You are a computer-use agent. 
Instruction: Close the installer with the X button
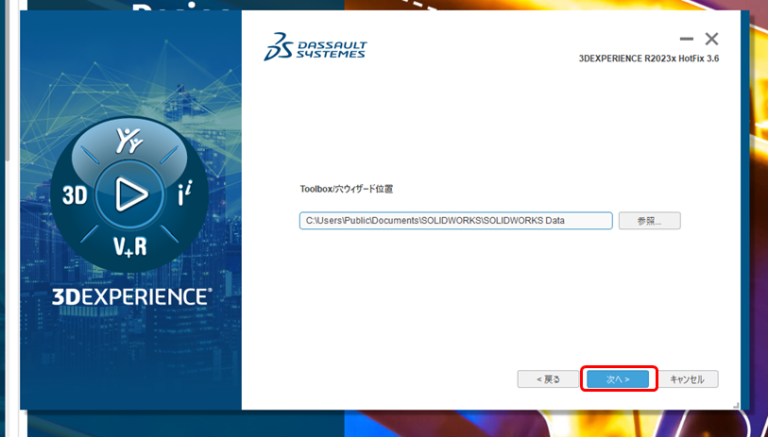(712, 39)
